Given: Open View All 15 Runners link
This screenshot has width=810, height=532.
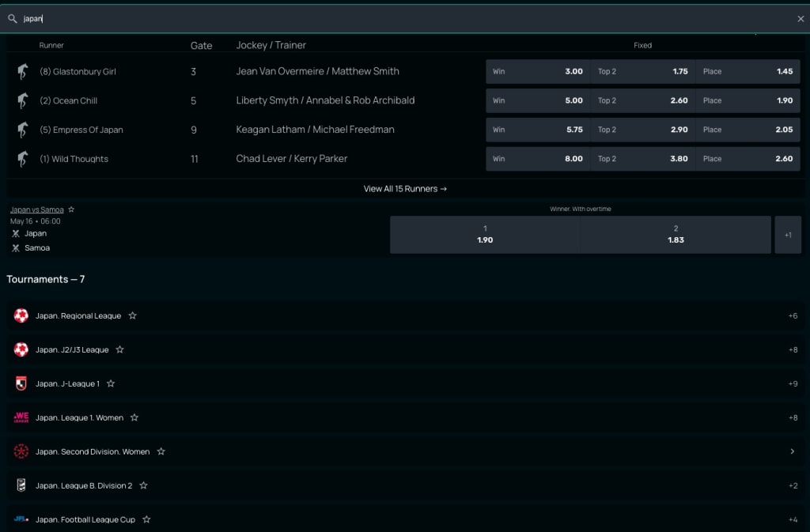Looking at the screenshot, I should pyautogui.click(x=405, y=189).
